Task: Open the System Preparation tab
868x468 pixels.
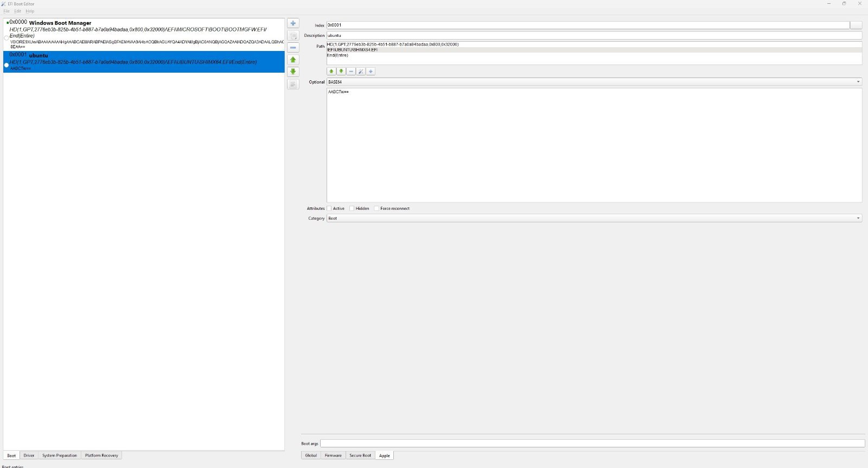Action: coord(60,456)
